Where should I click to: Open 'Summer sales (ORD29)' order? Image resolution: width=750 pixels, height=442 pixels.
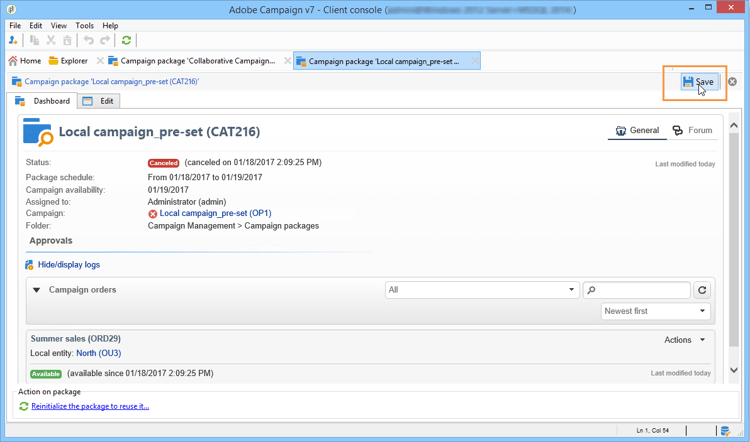(x=76, y=339)
